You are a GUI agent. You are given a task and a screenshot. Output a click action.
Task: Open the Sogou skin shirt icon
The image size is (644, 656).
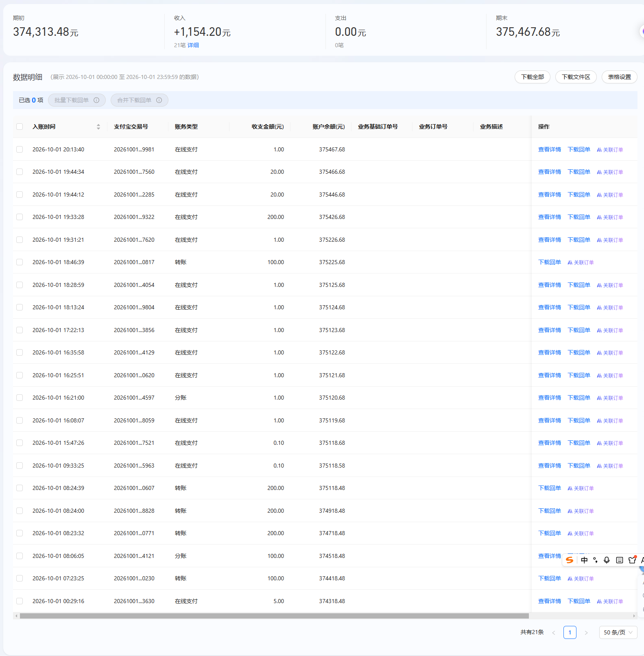[632, 560]
